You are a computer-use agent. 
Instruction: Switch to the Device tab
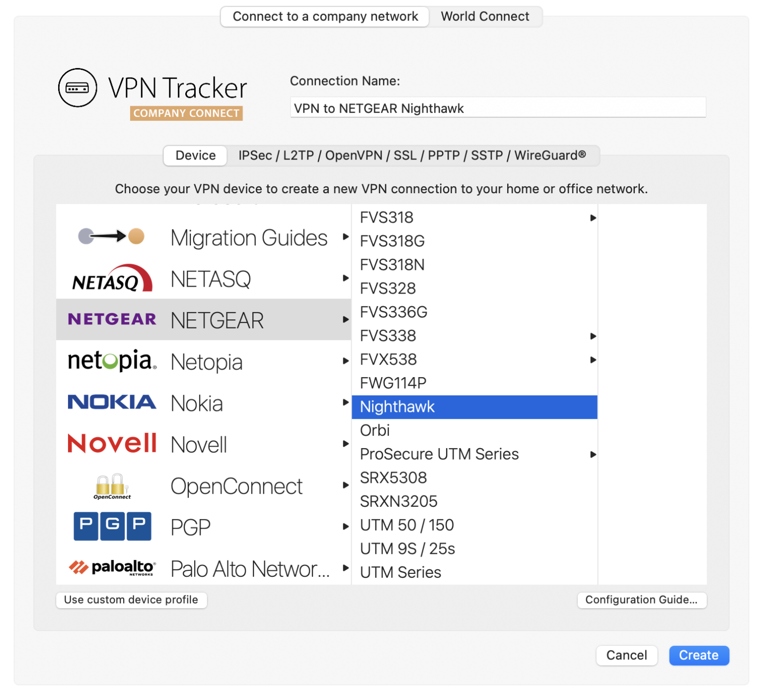(x=195, y=156)
